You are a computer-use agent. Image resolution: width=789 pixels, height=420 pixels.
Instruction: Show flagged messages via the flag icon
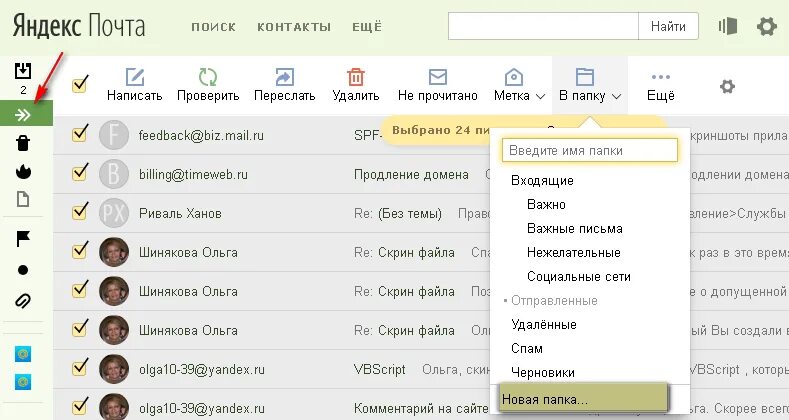23,238
